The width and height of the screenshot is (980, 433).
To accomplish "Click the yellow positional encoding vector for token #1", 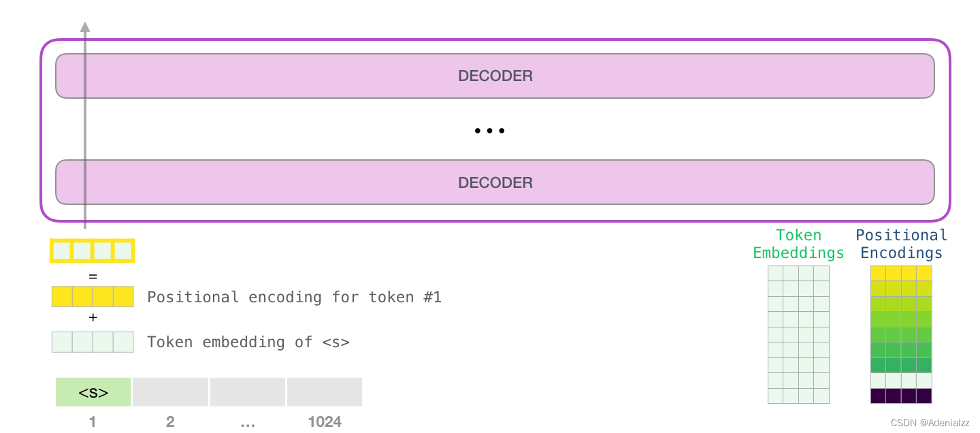I will [x=93, y=297].
